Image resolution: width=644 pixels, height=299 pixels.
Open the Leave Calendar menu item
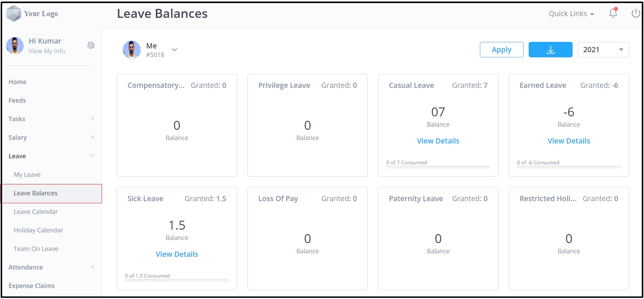pos(36,211)
